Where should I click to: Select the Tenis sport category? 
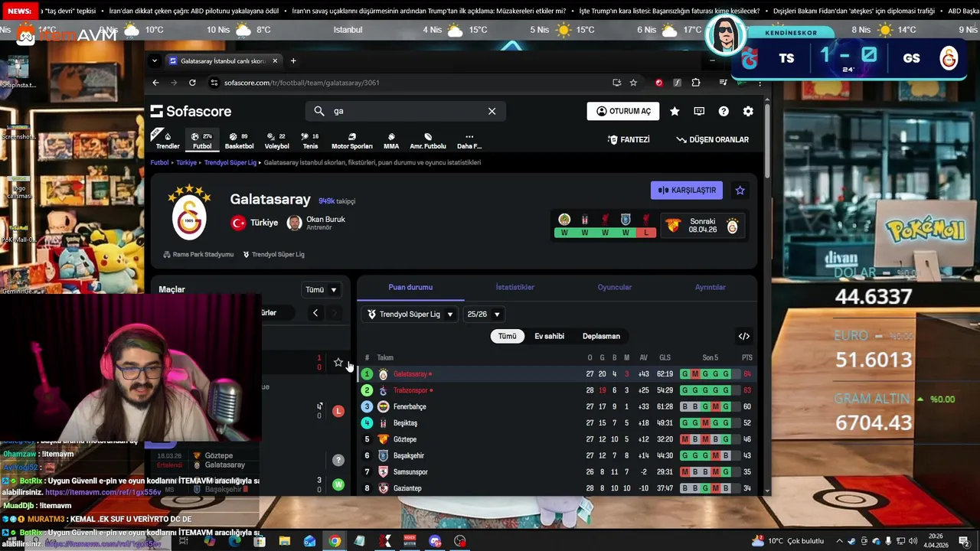310,141
